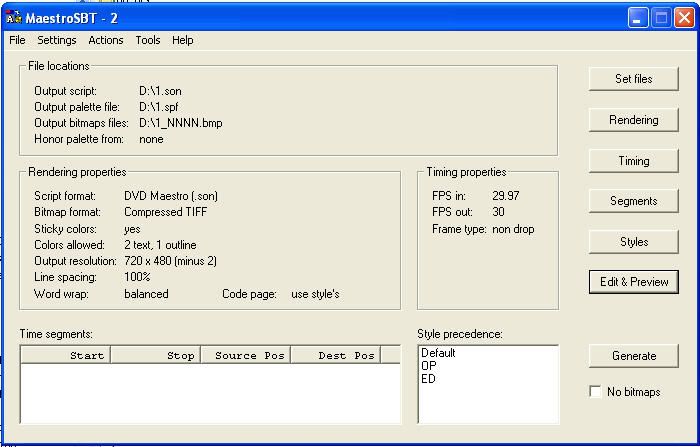Click the bitmaps path D:\1_NNNN.bmp
The image size is (700, 447).
tap(181, 123)
